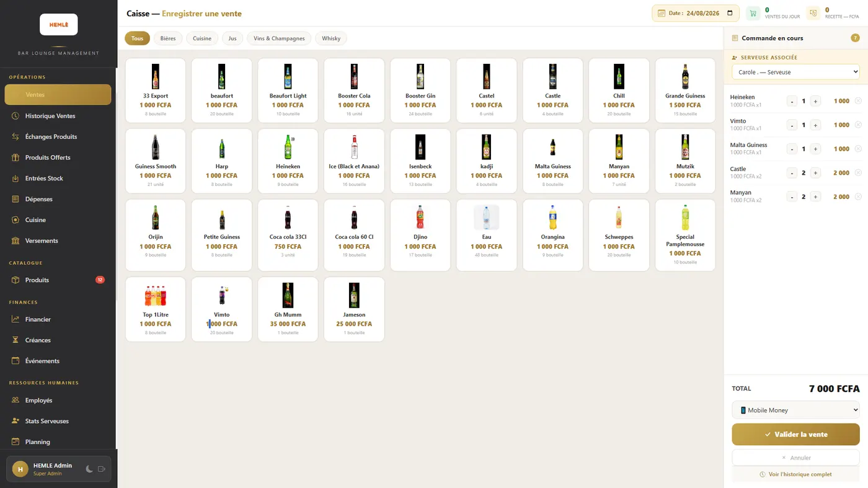Open Voir l'historique complet link

click(x=795, y=474)
